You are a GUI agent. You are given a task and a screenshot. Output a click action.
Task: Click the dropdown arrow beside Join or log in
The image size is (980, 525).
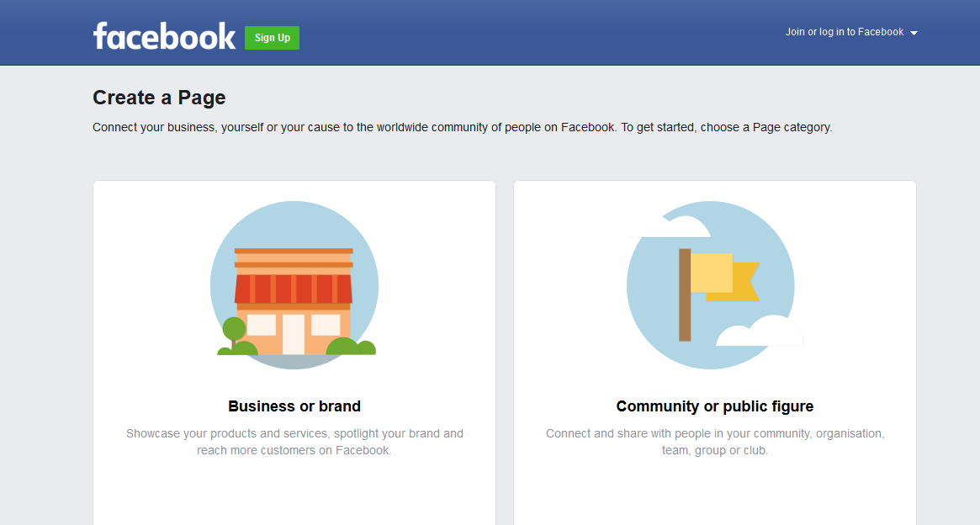pos(914,33)
